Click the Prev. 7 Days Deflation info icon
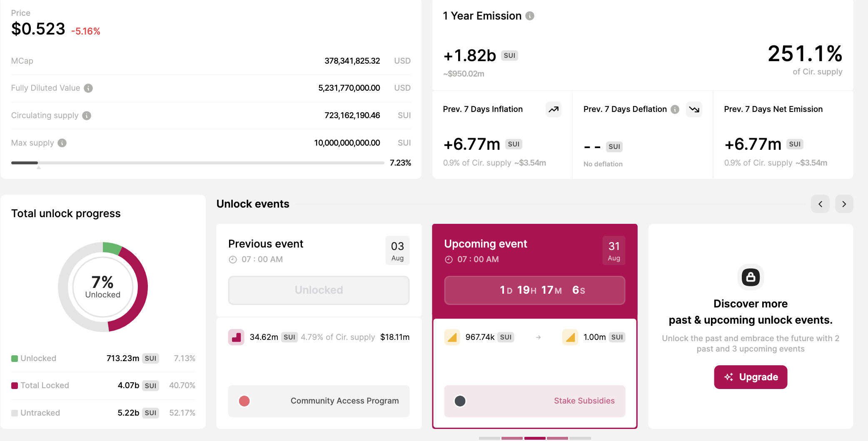Screen dimensions: 868x441 click(x=675, y=109)
